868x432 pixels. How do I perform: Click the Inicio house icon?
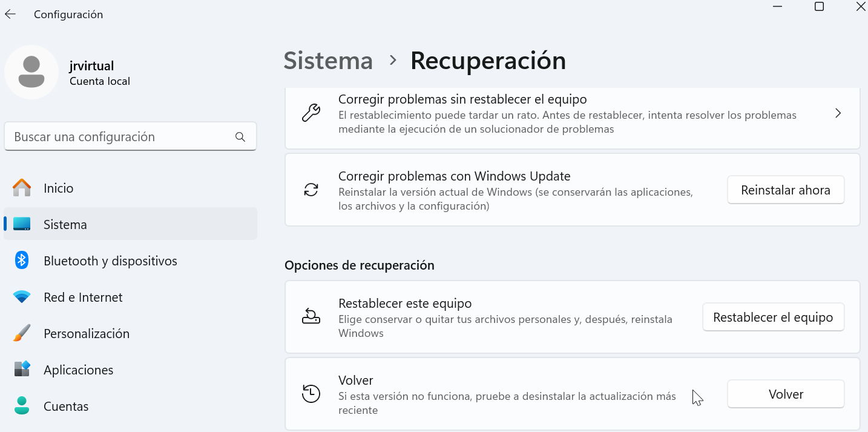(x=22, y=188)
